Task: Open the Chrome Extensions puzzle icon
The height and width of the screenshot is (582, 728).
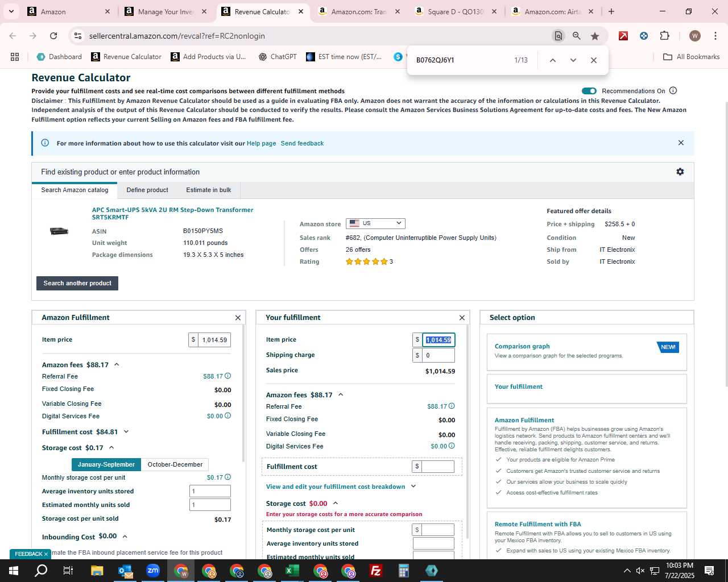Action: pyautogui.click(x=664, y=36)
